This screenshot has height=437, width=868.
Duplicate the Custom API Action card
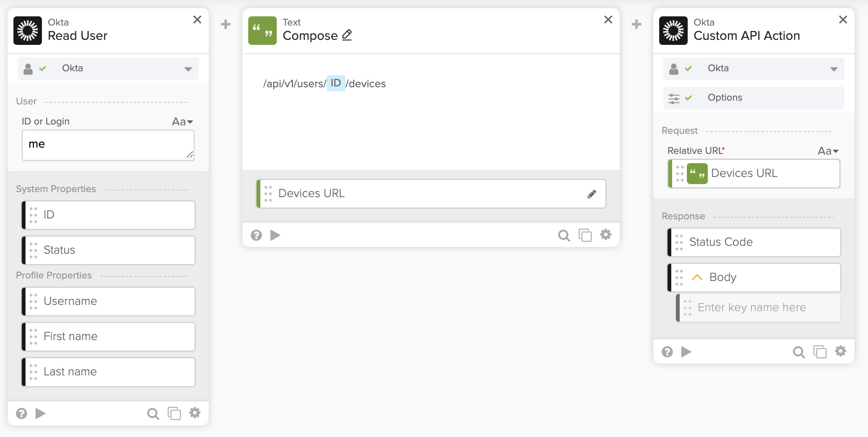coord(819,351)
